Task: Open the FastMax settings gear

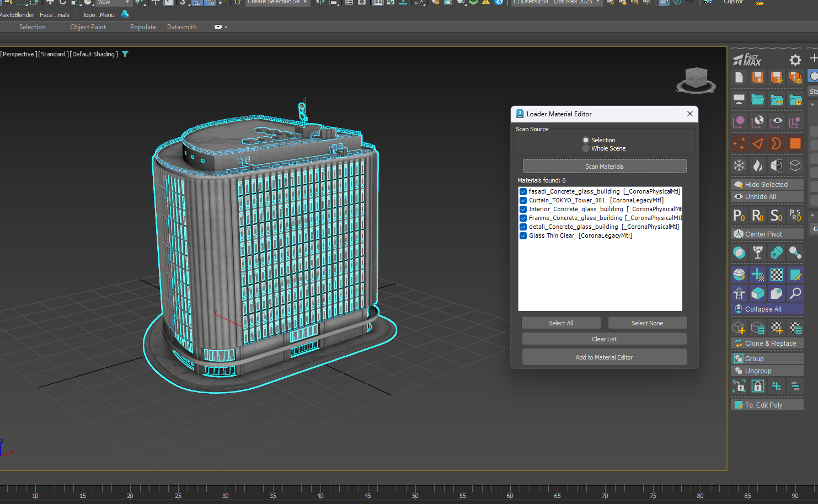Action: coord(795,60)
